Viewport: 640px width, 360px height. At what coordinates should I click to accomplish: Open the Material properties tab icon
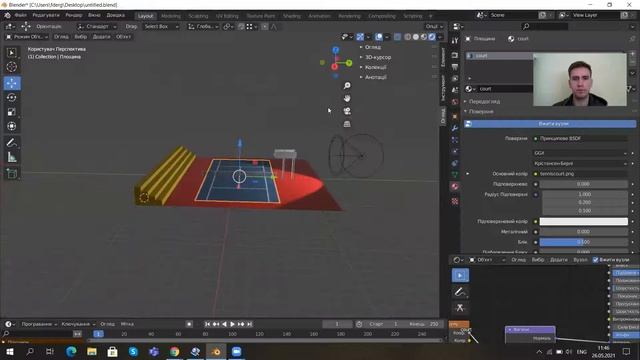455,187
